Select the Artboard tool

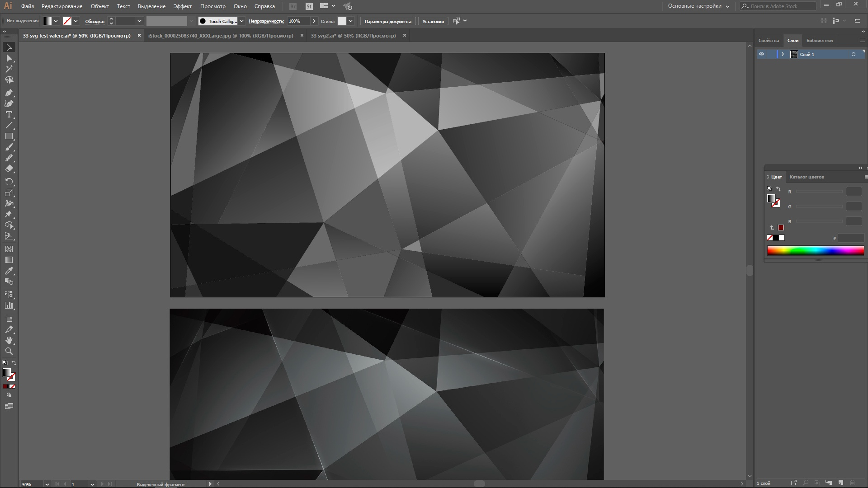point(9,319)
